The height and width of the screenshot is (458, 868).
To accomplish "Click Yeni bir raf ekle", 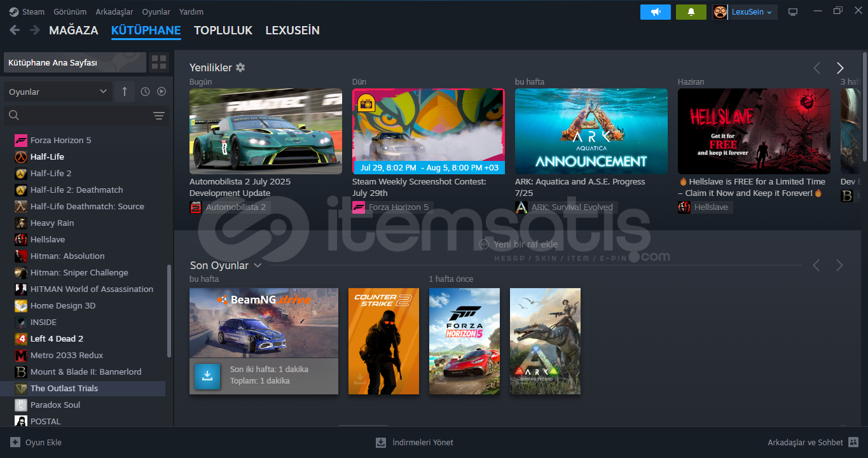I will click(518, 244).
